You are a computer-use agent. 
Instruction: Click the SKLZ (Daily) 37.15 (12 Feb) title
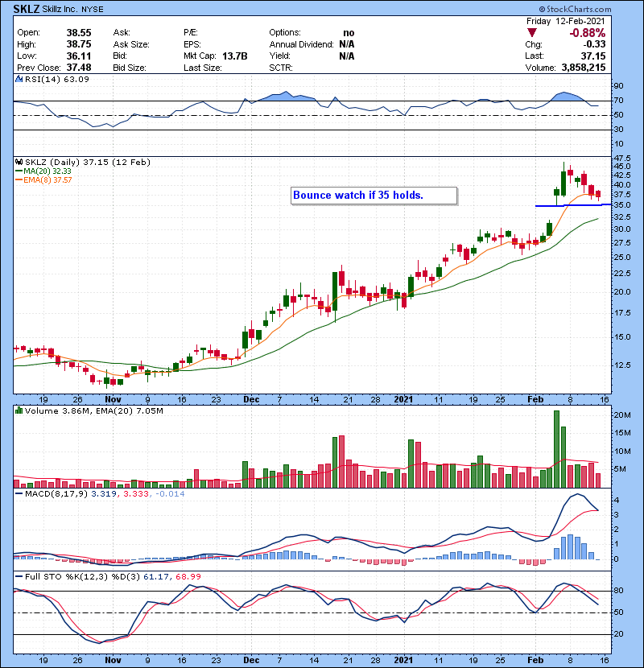[88, 162]
